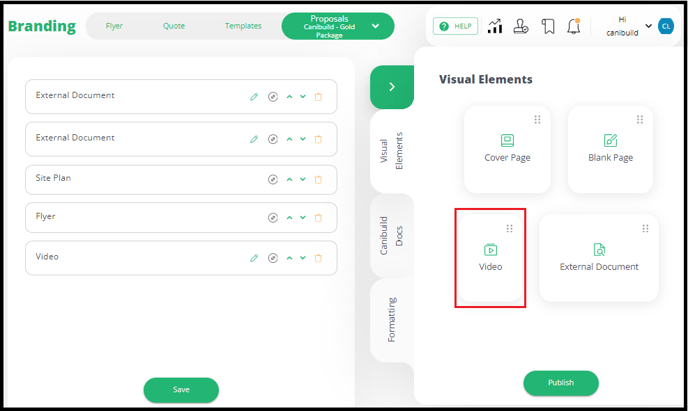Grab the drag handle on Video card
The width and height of the screenshot is (688, 411).
509,228
